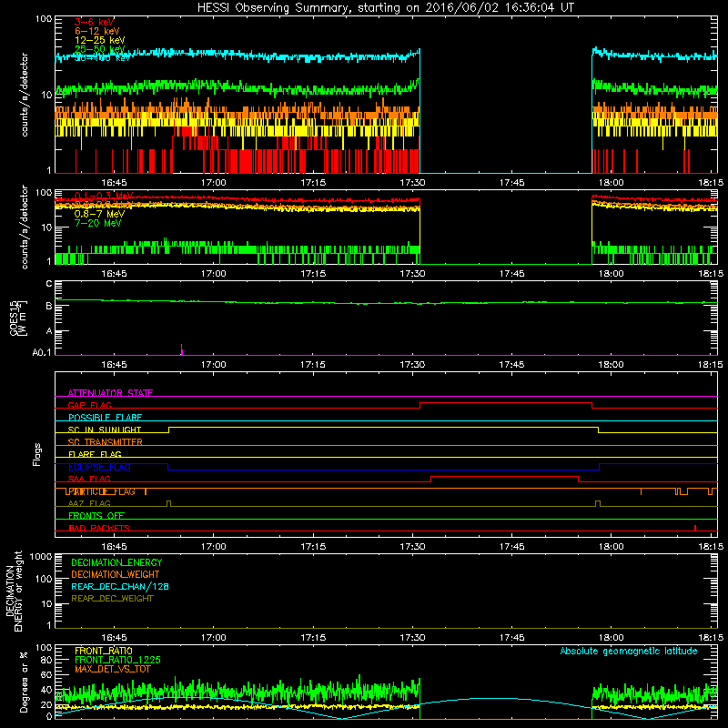Select the SAA_FLAG label
This screenshot has height=728, width=728.
point(89,480)
